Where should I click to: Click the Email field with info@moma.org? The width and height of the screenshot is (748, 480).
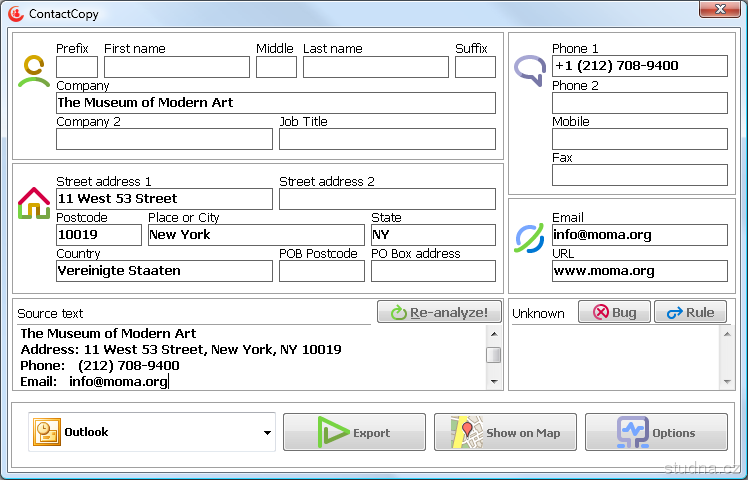(x=640, y=235)
